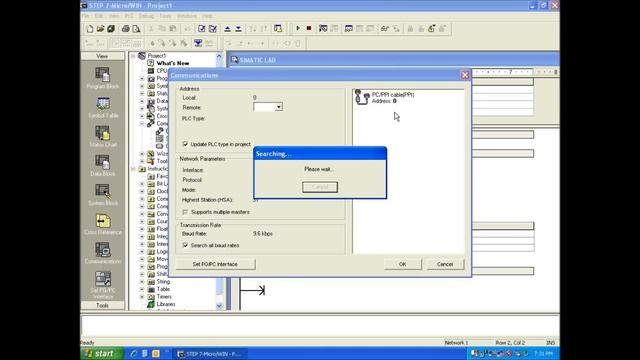
Task: Toggle Update PLC type in project checkbox
Action: pyautogui.click(x=185, y=144)
